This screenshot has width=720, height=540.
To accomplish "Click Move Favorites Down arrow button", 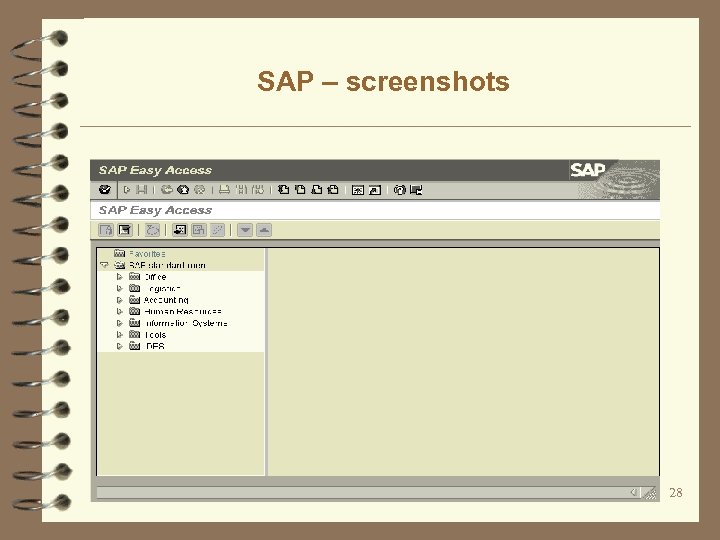I will click(x=245, y=230).
